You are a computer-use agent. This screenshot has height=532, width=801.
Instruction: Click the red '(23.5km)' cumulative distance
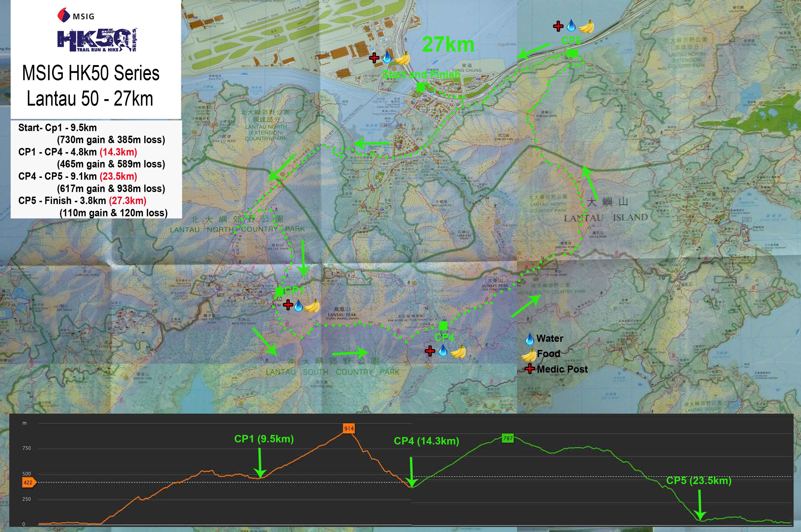118,176
